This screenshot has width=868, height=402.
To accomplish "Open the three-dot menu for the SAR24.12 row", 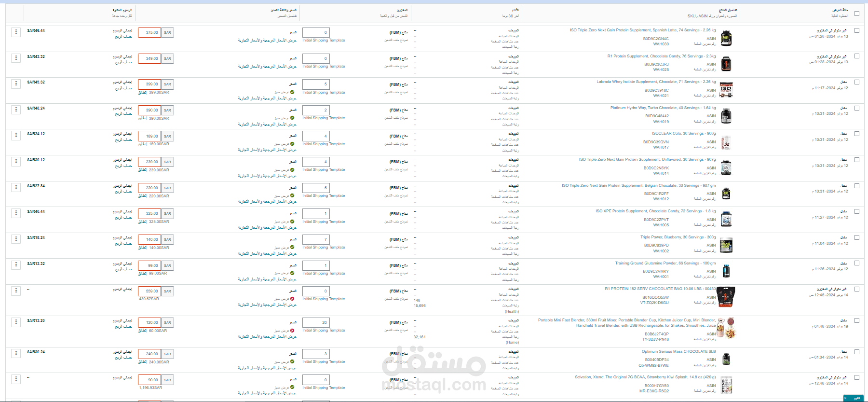I will [16, 135].
